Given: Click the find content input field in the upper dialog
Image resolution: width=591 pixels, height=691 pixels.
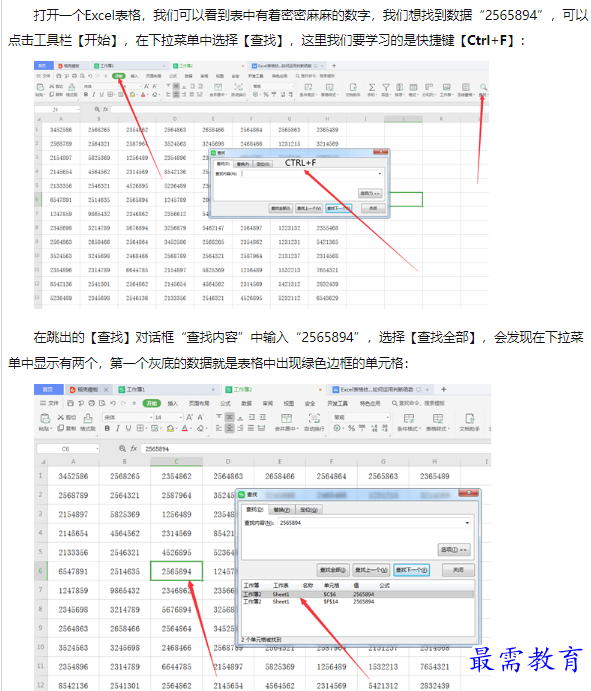Looking at the screenshot, I should 311,174.
